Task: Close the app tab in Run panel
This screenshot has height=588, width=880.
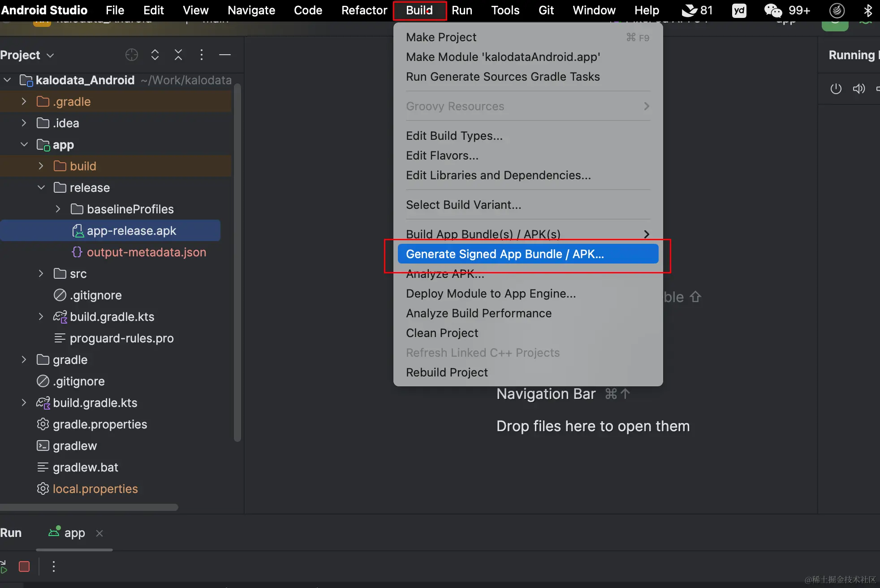Action: [x=99, y=533]
